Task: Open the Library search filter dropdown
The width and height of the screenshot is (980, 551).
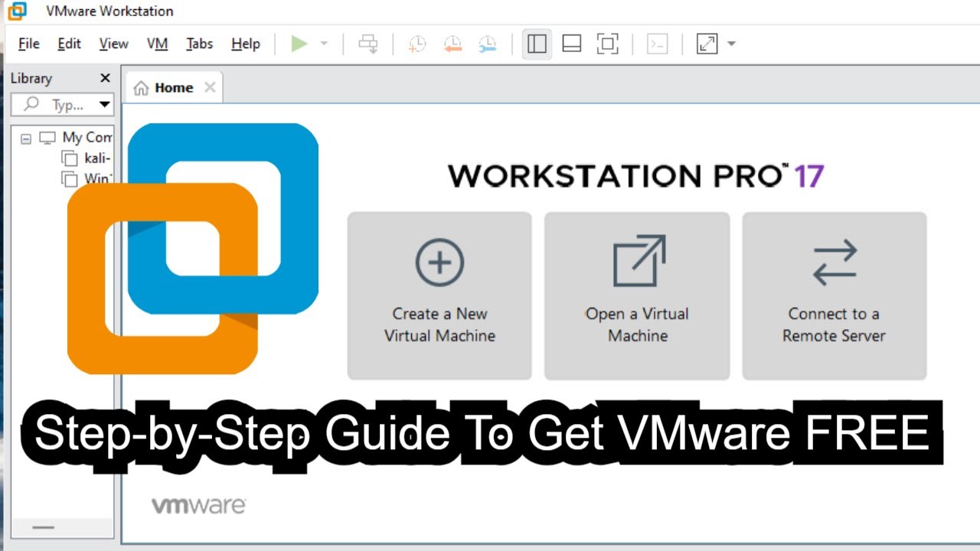Action: (x=105, y=105)
